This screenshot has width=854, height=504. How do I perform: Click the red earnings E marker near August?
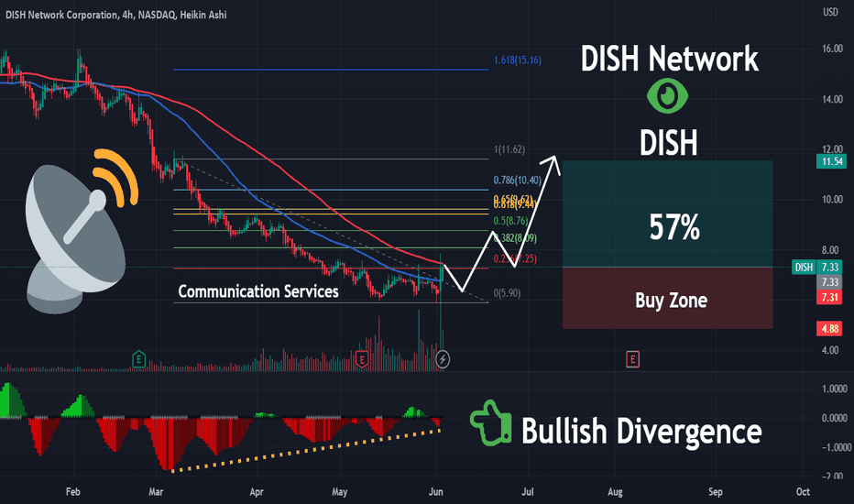(x=632, y=359)
